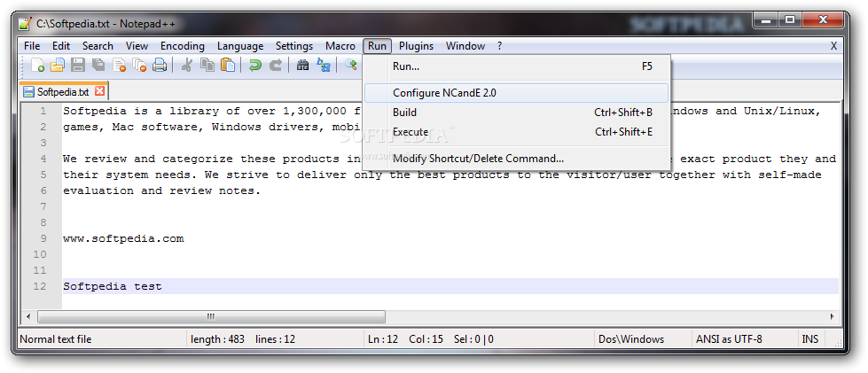Open the ? help menu
Viewport: 868px width, 373px height.
(x=499, y=46)
